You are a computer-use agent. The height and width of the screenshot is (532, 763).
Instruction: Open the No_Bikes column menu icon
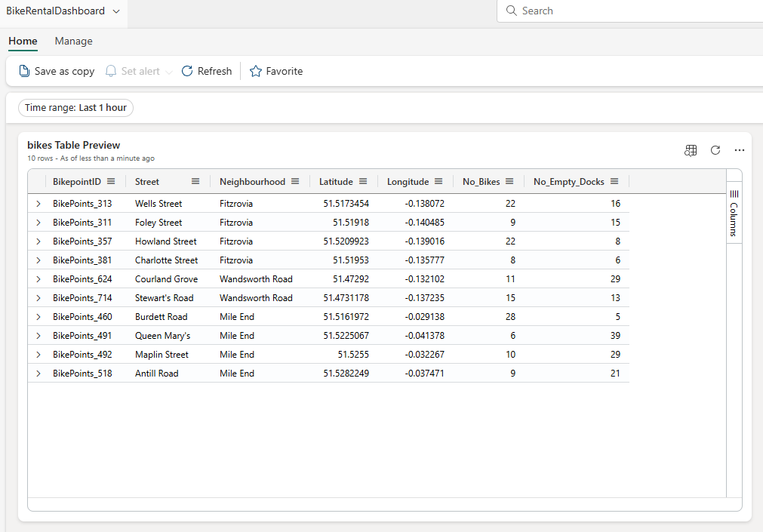509,182
